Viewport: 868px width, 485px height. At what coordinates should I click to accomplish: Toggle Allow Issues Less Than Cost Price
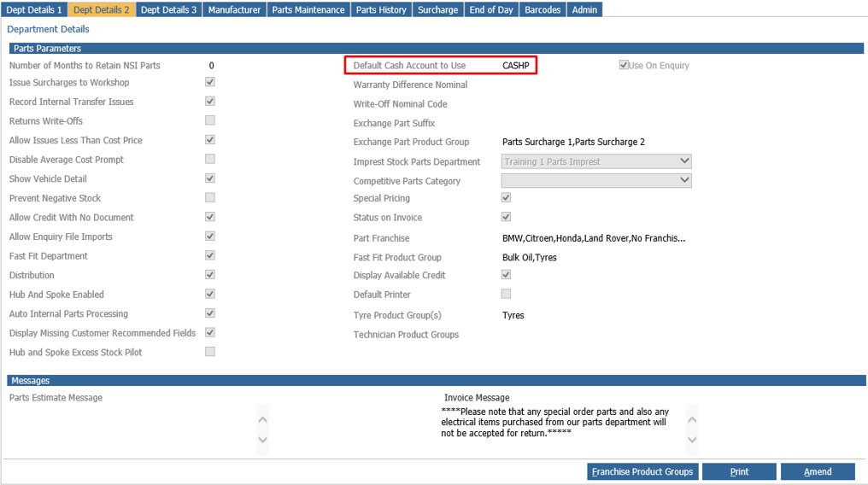click(210, 139)
